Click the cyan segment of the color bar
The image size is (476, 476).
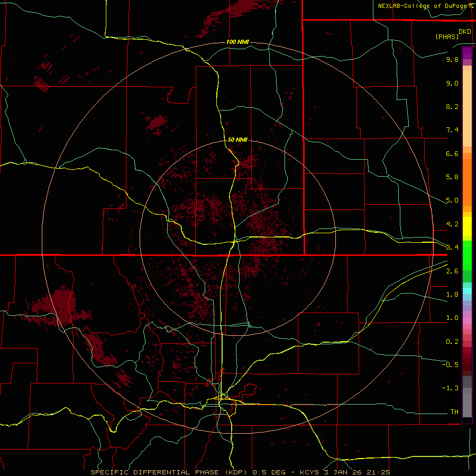point(467,291)
